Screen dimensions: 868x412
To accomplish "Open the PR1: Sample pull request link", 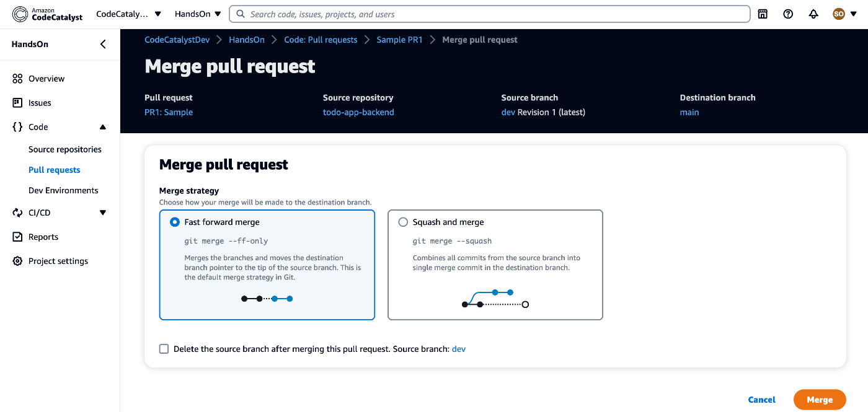I will [169, 112].
